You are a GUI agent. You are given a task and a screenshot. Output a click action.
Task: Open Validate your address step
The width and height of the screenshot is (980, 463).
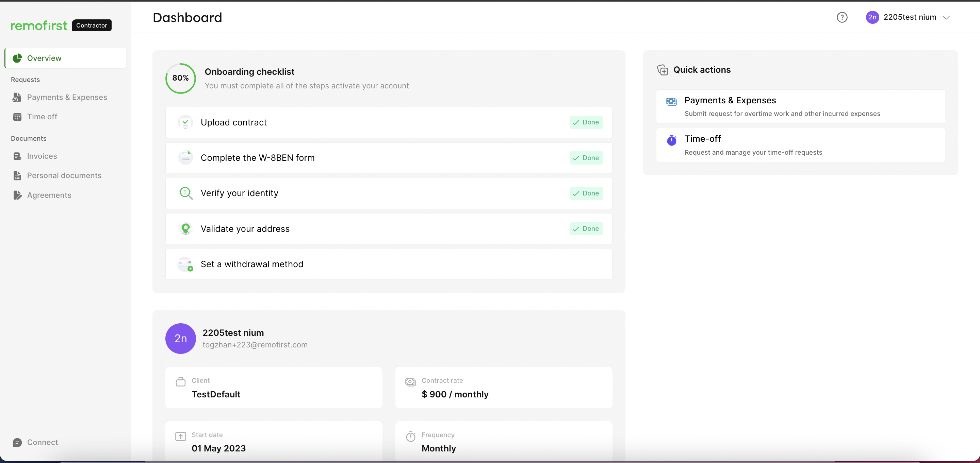pos(388,229)
